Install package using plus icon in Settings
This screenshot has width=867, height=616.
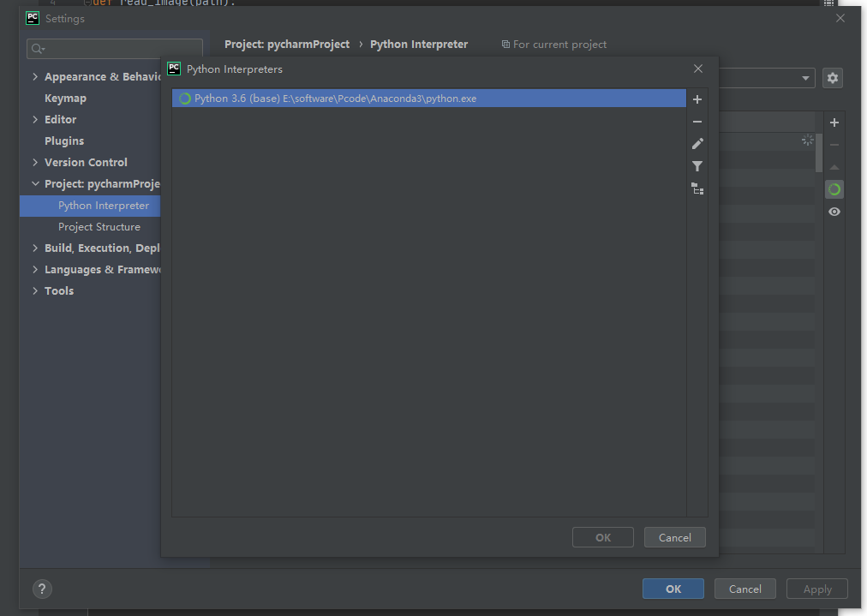click(x=834, y=123)
